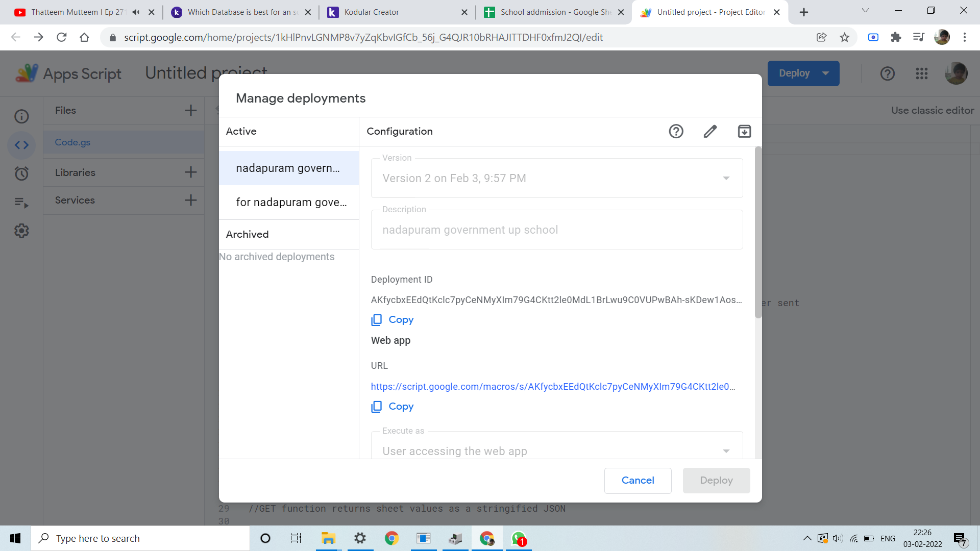Click the dialog's vertical scrollbar

pos(758,232)
